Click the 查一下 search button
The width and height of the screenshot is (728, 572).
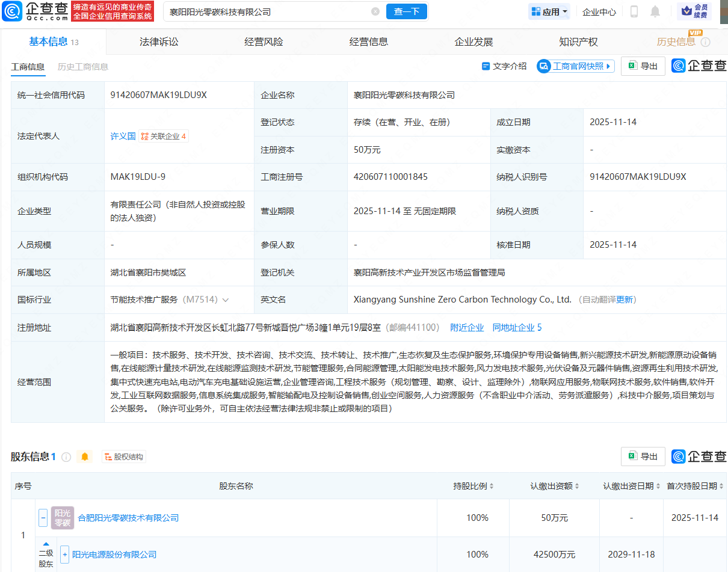coord(406,11)
